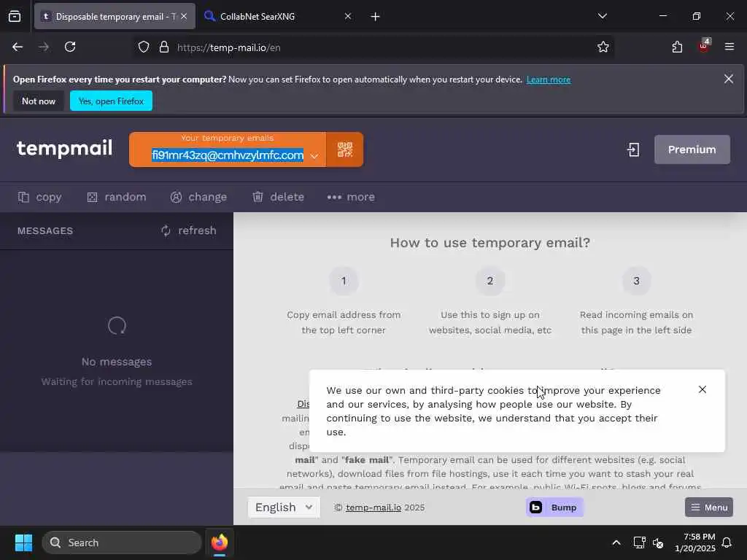Screen dimensions: 747x560
Task: Open the list all tabs dropdown
Action: [602, 16]
